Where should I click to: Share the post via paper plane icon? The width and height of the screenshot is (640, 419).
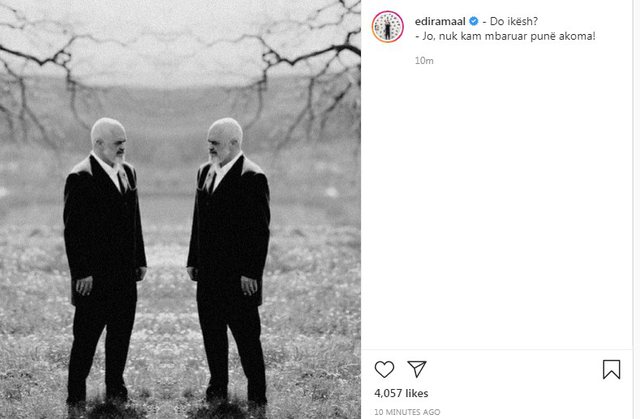click(x=417, y=369)
